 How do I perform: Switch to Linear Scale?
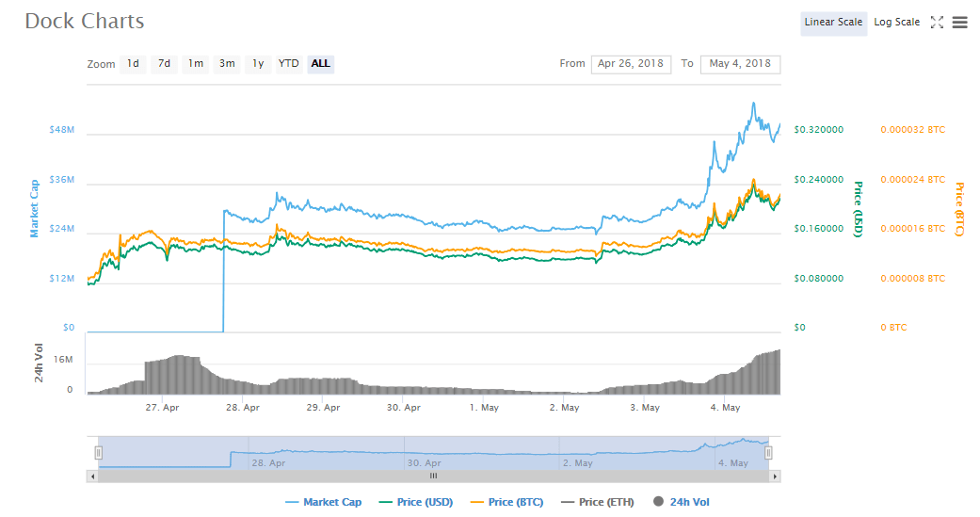[833, 23]
